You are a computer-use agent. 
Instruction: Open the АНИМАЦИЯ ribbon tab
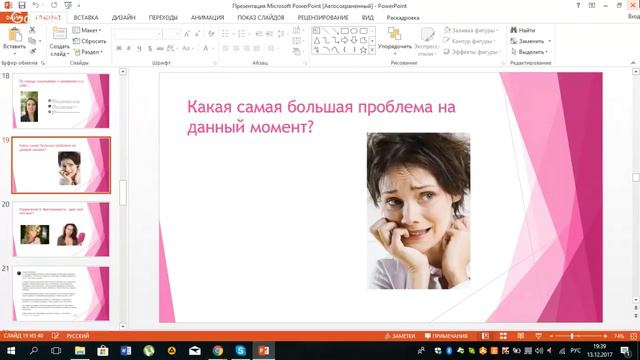tap(207, 18)
